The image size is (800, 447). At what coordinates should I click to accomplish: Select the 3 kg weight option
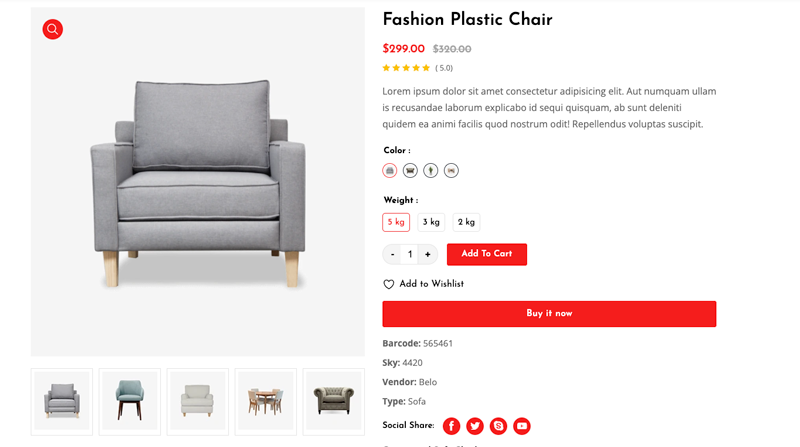point(431,222)
